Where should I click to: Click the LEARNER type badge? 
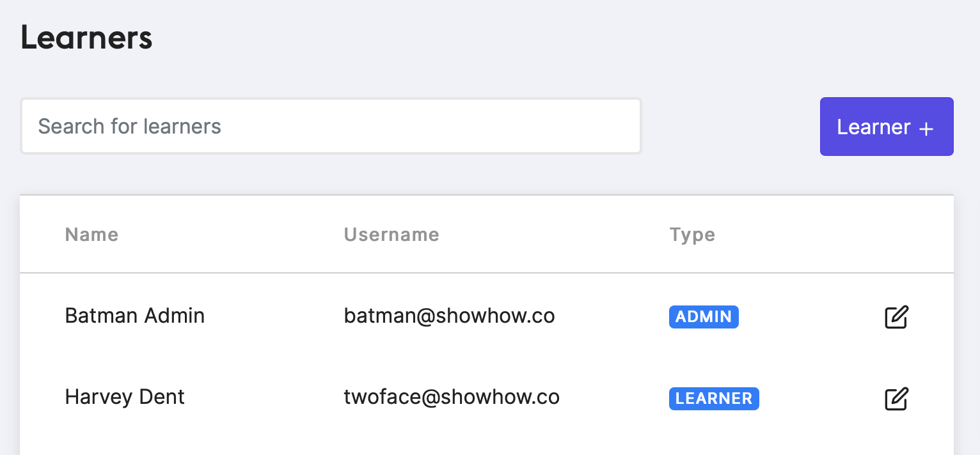tap(714, 398)
